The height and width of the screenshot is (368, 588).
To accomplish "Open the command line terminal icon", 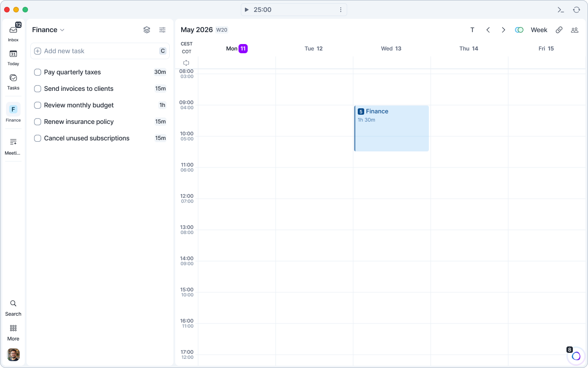I will (560, 10).
